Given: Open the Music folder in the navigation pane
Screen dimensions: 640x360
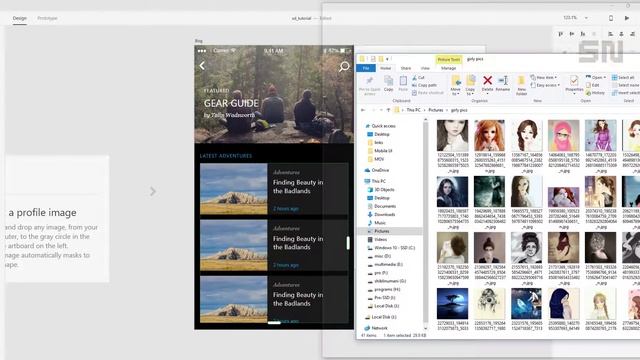Looking at the screenshot, I should click(x=377, y=222).
